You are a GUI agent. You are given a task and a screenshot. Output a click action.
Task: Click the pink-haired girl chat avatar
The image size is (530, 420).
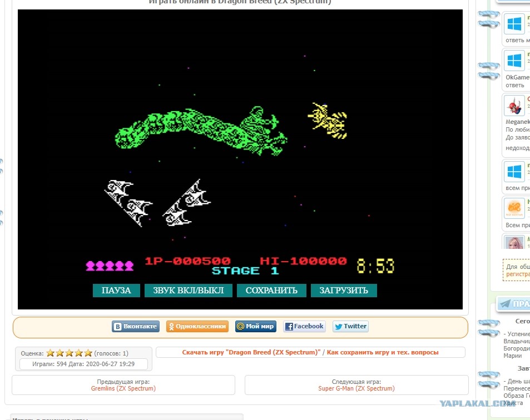tap(514, 242)
